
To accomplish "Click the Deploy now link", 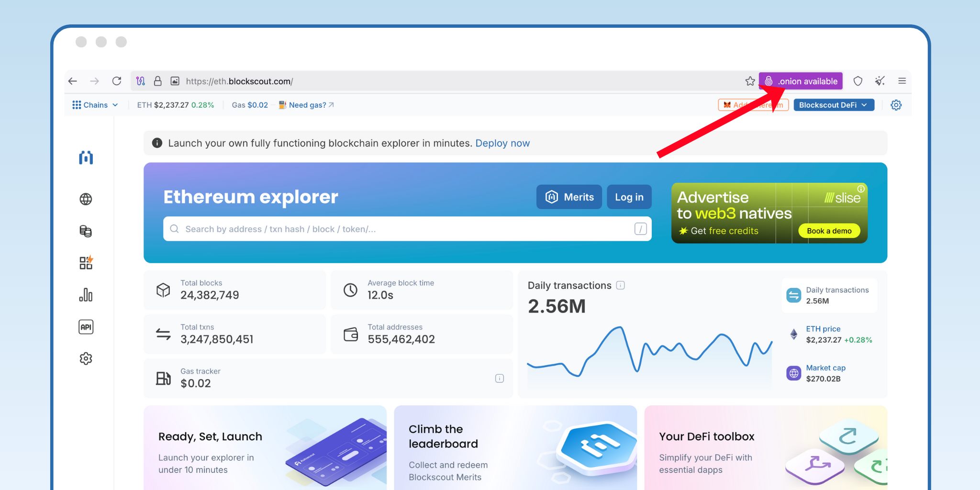I will coord(502,143).
